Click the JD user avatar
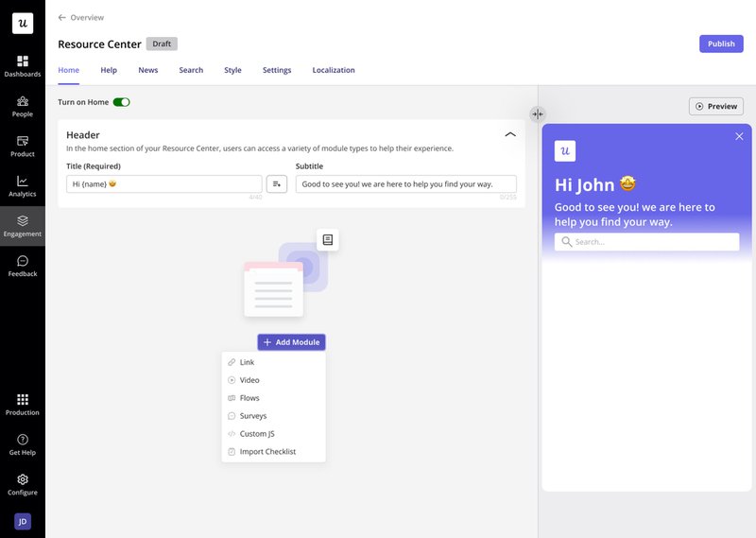The image size is (756, 538). 23,522
